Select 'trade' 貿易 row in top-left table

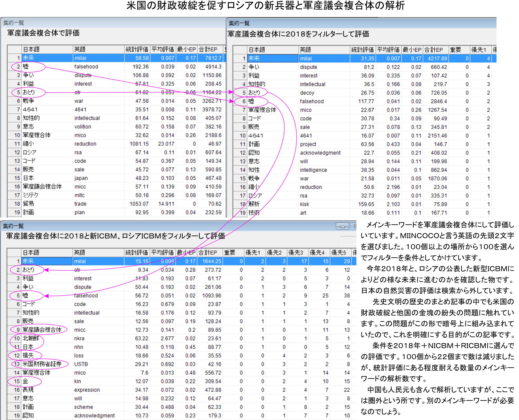117,204
